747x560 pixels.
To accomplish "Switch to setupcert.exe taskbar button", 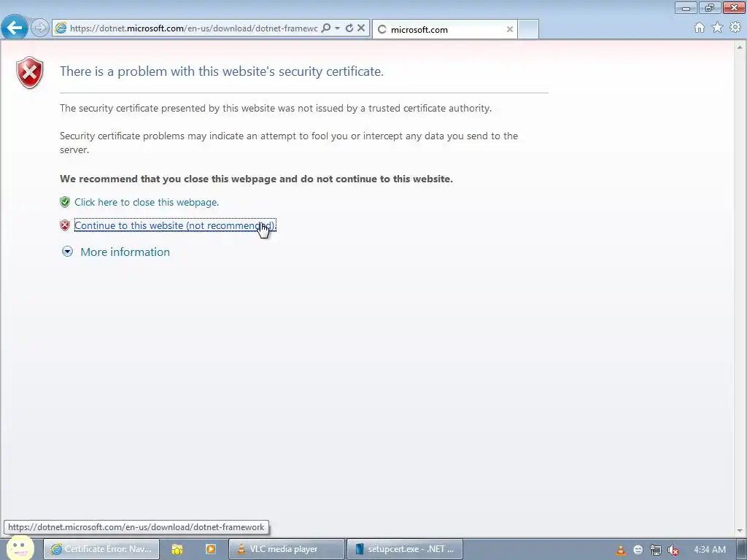I will [404, 549].
